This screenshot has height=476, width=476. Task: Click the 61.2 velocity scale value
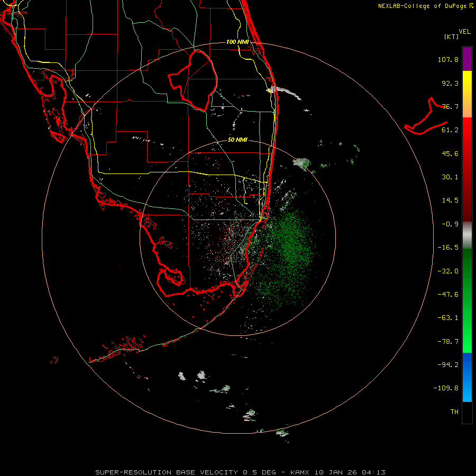pyautogui.click(x=450, y=130)
